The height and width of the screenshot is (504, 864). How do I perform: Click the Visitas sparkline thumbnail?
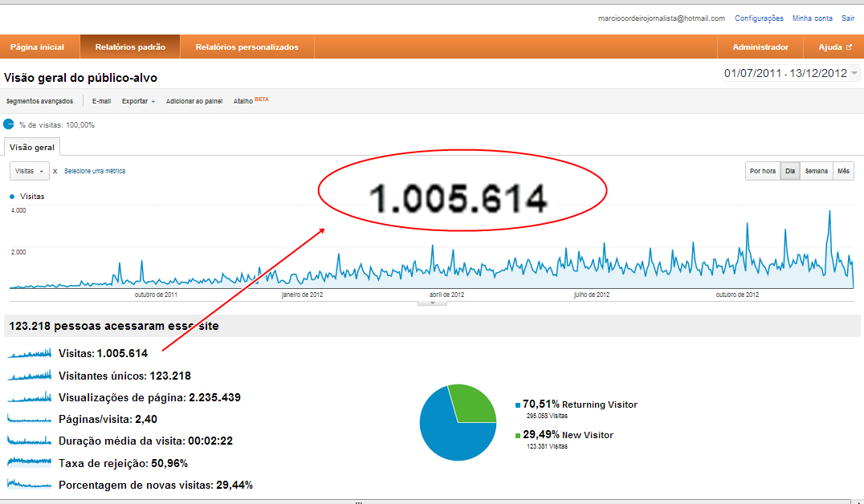click(x=29, y=353)
